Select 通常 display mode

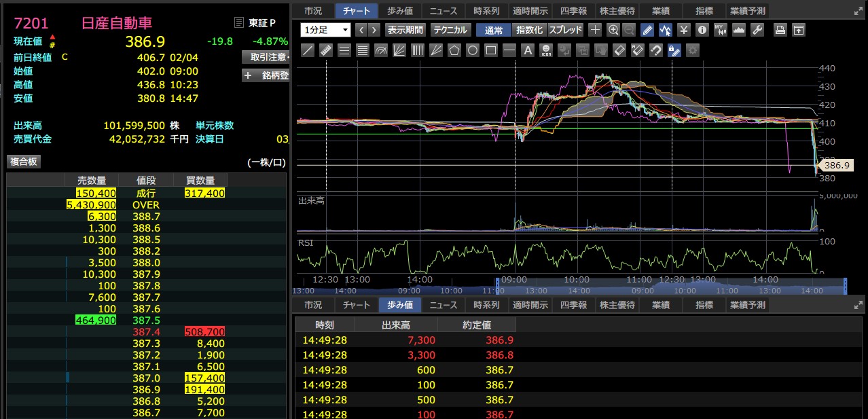tap(494, 30)
